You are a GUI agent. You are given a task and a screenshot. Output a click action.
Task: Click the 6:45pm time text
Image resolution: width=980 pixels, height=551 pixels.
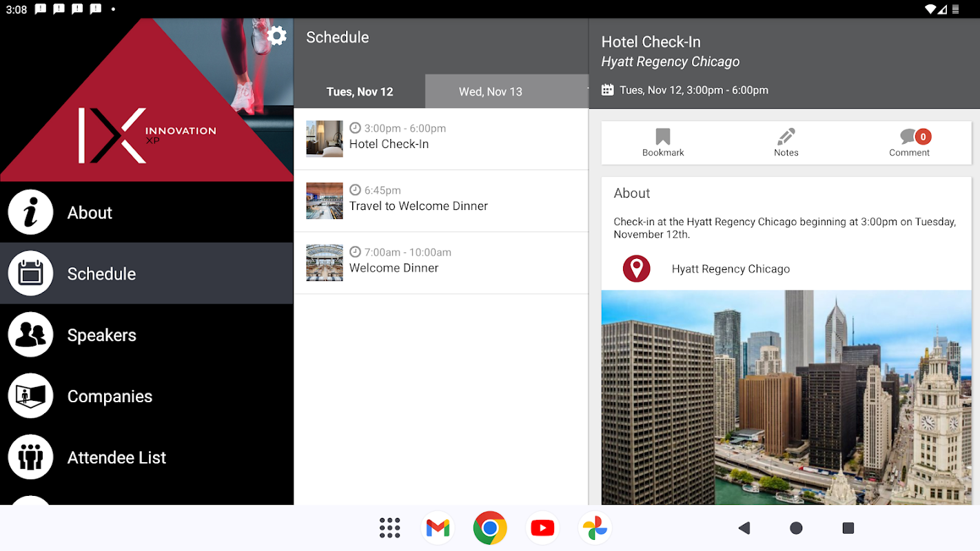tap(382, 190)
